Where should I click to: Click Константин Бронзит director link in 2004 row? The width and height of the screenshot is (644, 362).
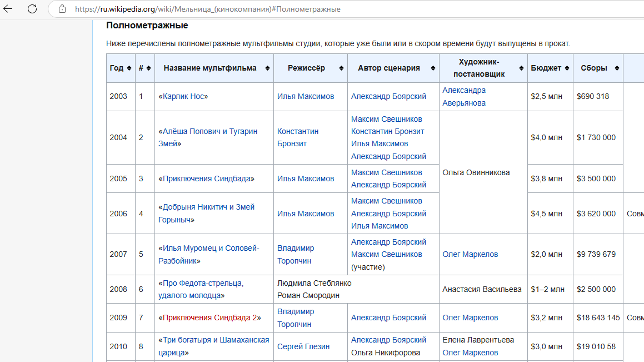point(298,137)
